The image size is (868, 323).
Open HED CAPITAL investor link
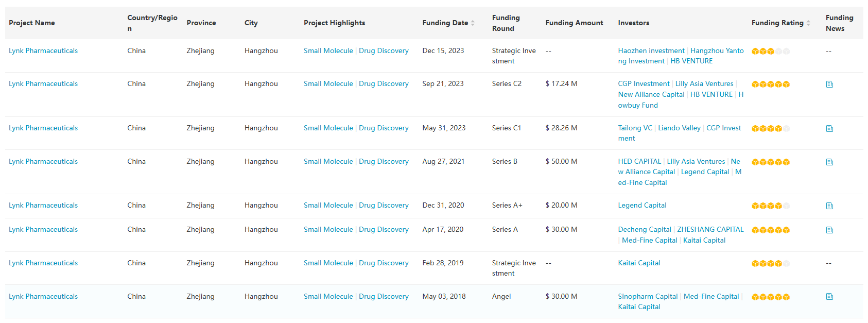[x=639, y=162]
